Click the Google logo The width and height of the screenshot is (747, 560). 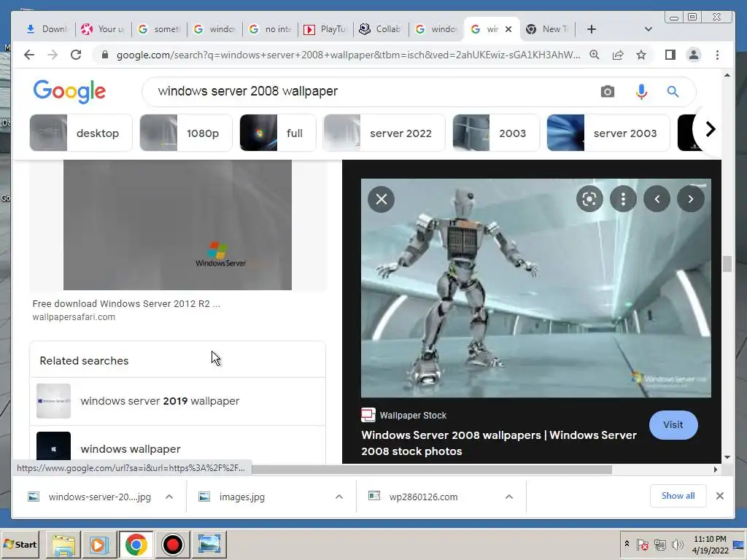(69, 91)
